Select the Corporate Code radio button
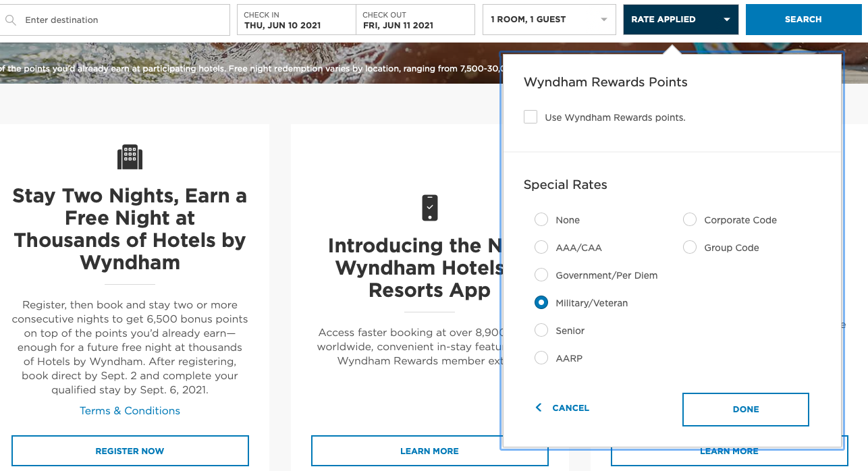868x471 pixels. coord(690,220)
